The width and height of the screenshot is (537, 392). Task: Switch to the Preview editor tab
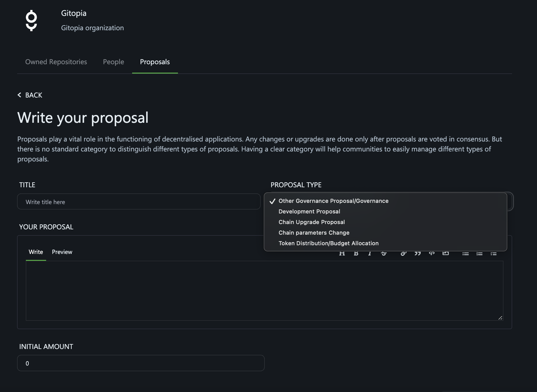(x=62, y=252)
